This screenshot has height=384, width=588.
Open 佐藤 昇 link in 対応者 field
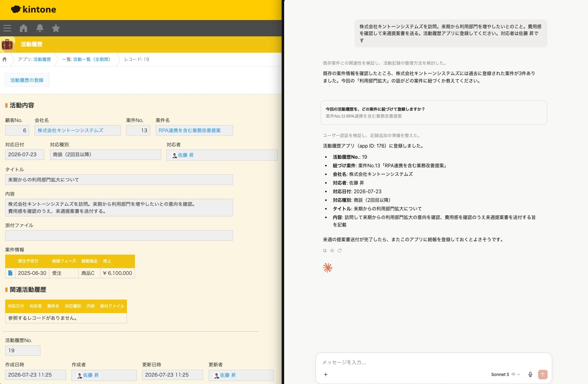(186, 155)
